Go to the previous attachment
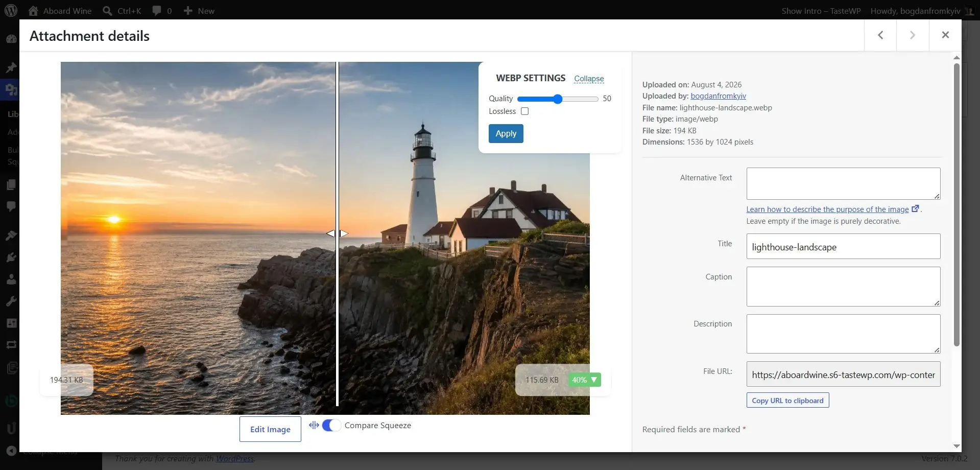The image size is (980, 470). tap(880, 35)
